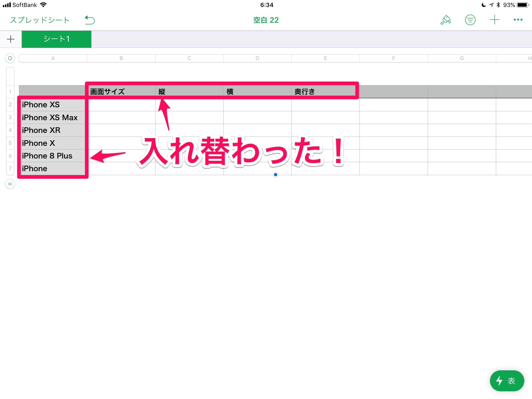Tap the add rows handle below table

click(x=10, y=184)
